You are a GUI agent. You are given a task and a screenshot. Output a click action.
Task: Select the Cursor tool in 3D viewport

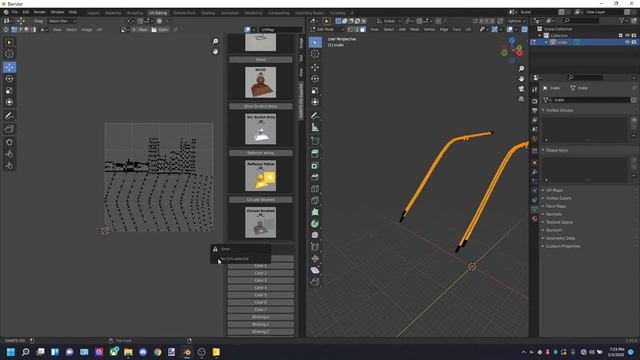pyautogui.click(x=315, y=54)
